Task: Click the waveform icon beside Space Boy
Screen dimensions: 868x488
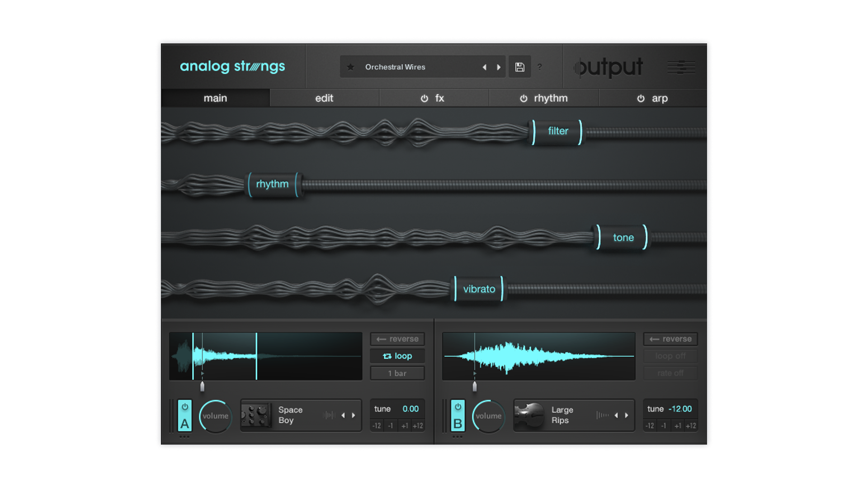Action: point(329,415)
